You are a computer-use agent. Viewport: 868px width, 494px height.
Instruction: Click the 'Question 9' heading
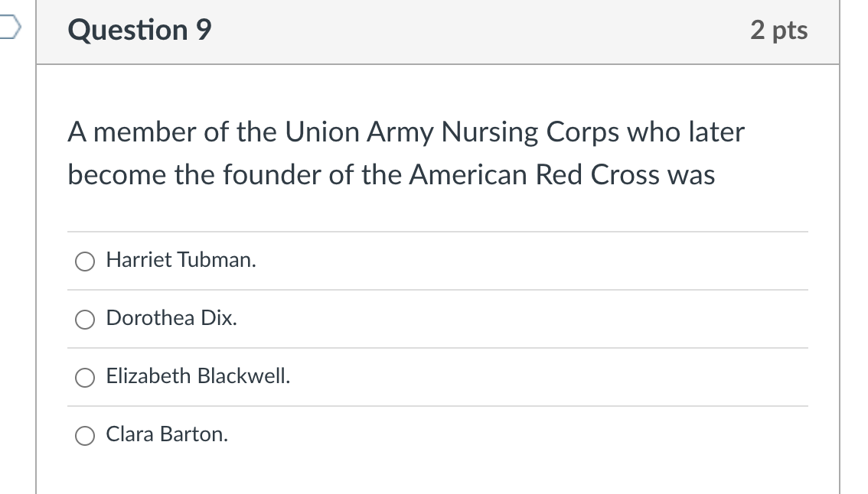[x=139, y=30]
